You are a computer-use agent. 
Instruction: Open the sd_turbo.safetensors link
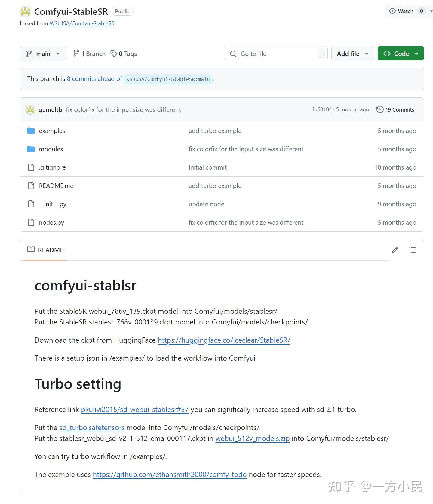[x=92, y=428]
